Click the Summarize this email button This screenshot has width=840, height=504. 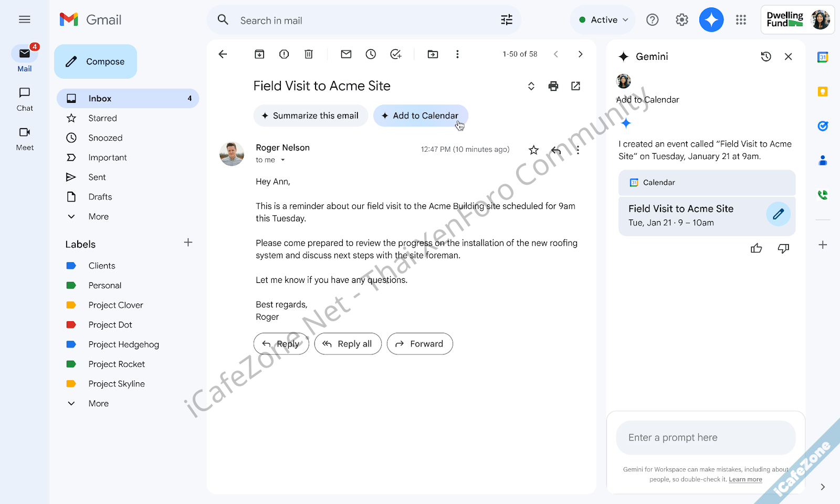[310, 115]
